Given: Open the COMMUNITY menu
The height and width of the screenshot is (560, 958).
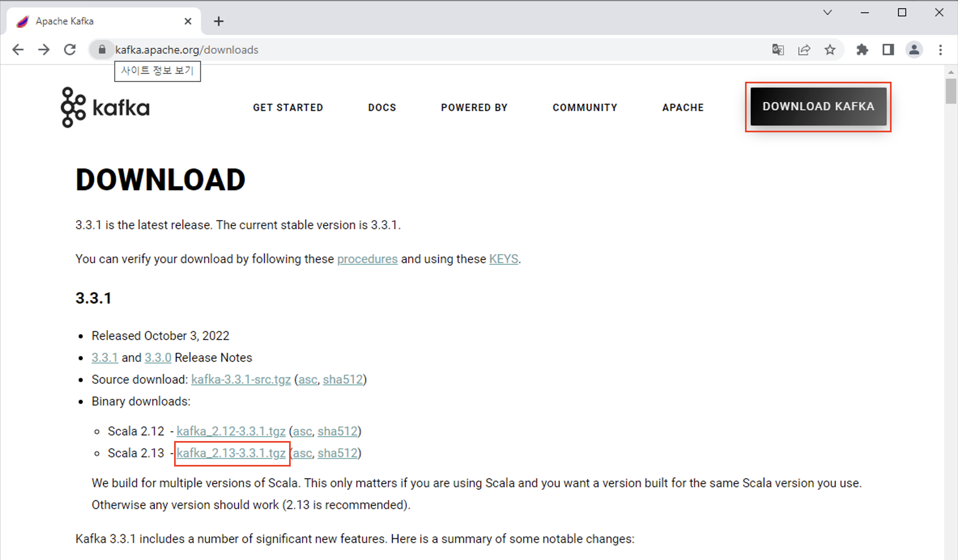Looking at the screenshot, I should [585, 108].
